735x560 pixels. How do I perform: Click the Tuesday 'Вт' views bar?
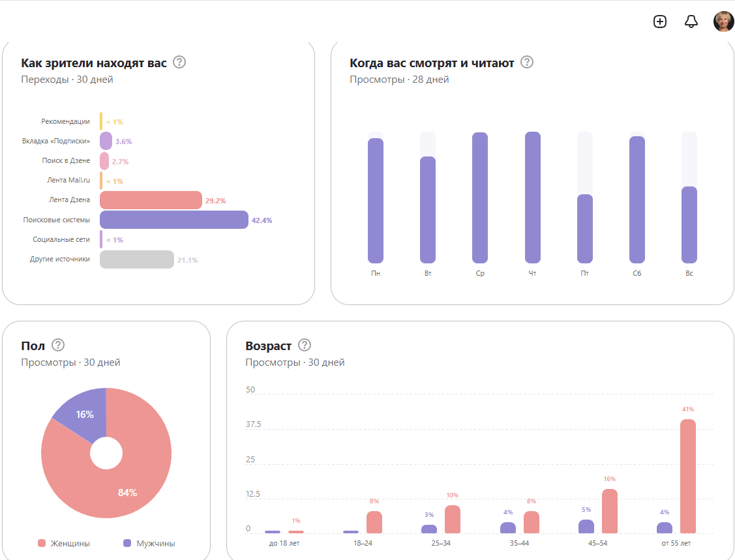tap(428, 209)
